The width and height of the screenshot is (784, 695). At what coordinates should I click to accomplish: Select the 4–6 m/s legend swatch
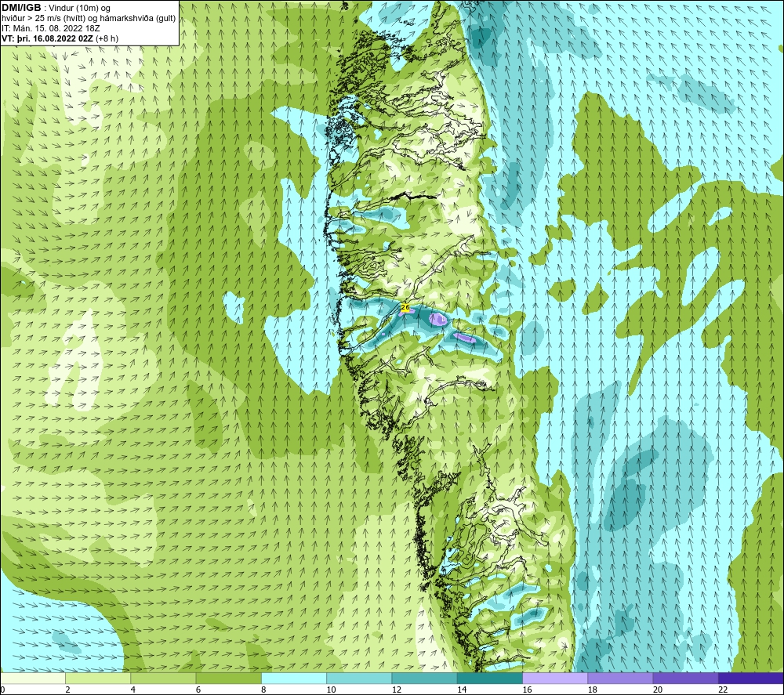coord(164,678)
